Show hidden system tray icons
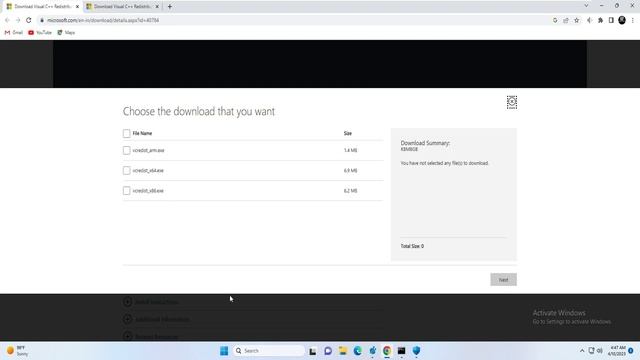This screenshot has height=360, width=640. click(x=582, y=351)
